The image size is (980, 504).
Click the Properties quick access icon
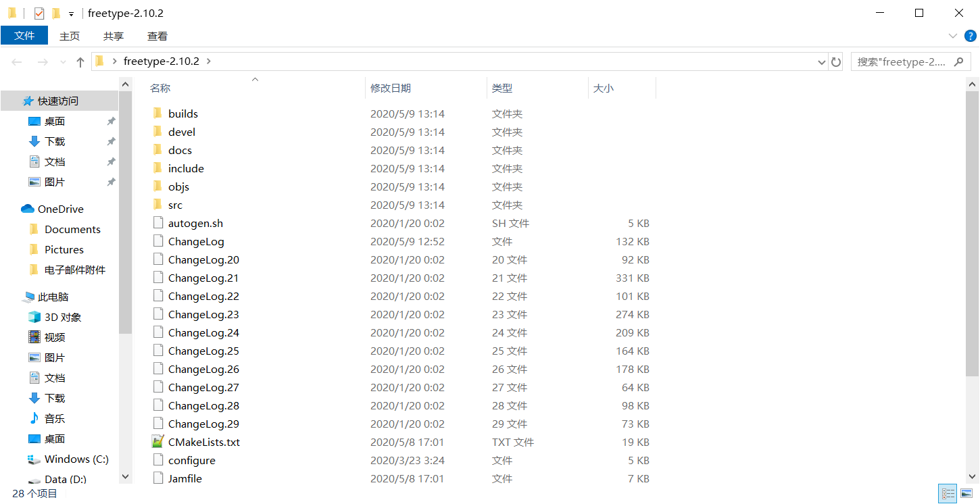[39, 13]
